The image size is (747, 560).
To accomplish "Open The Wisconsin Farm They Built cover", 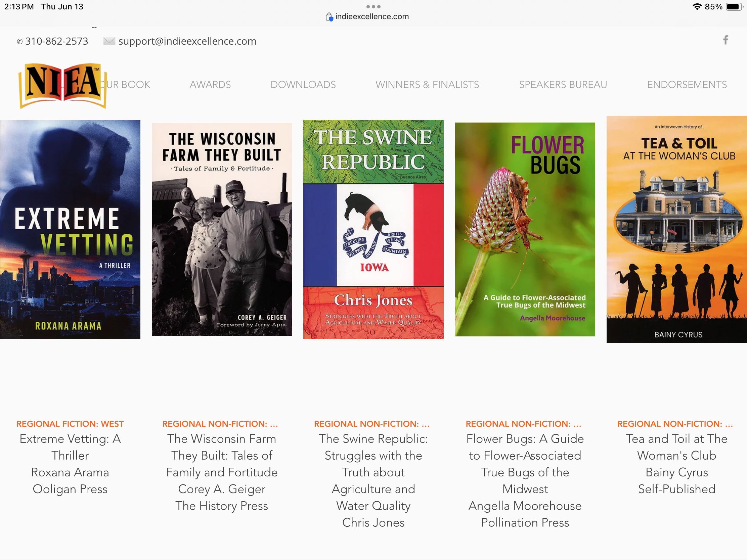I will (x=222, y=229).
